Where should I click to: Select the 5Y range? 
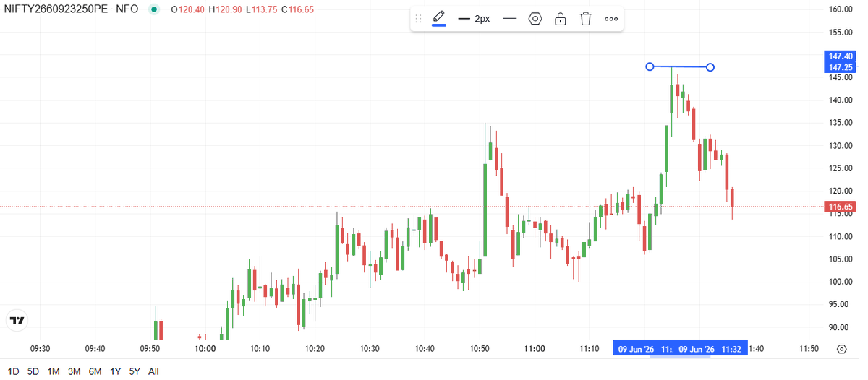pyautogui.click(x=134, y=371)
